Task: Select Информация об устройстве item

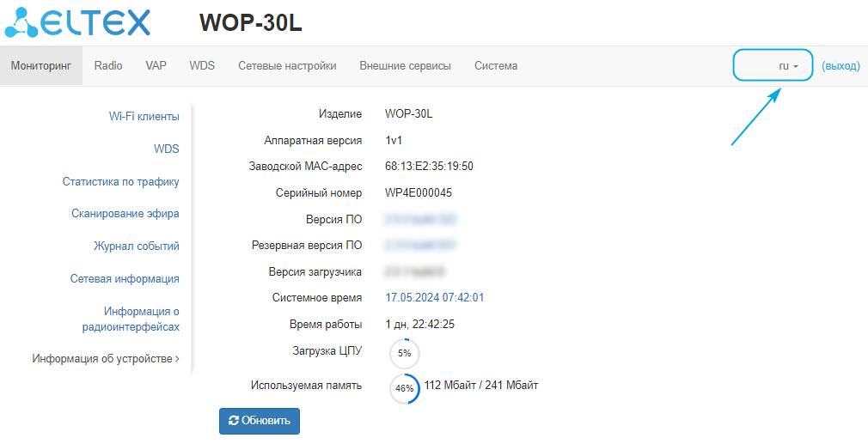Action: (106, 359)
